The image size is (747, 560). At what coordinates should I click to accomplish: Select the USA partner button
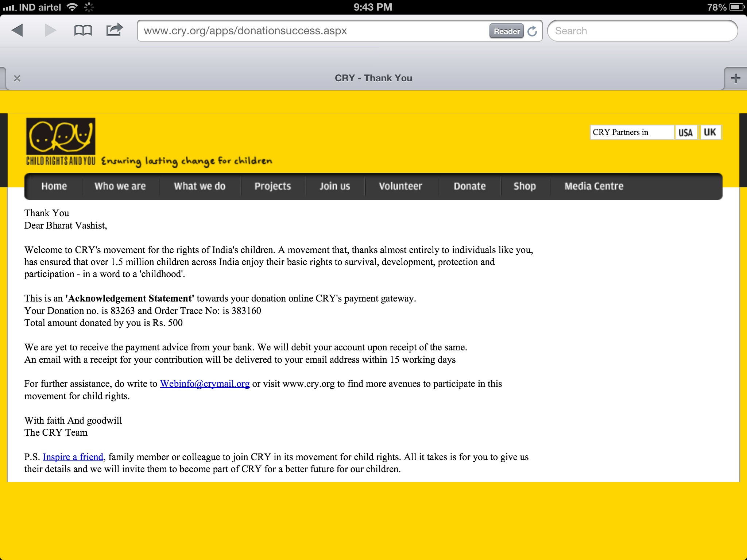click(686, 132)
